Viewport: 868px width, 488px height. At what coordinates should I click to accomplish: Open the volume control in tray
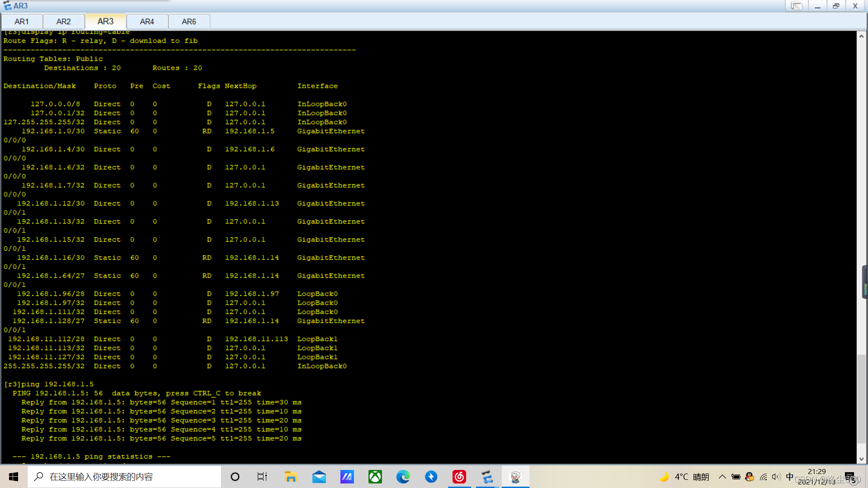click(x=776, y=477)
